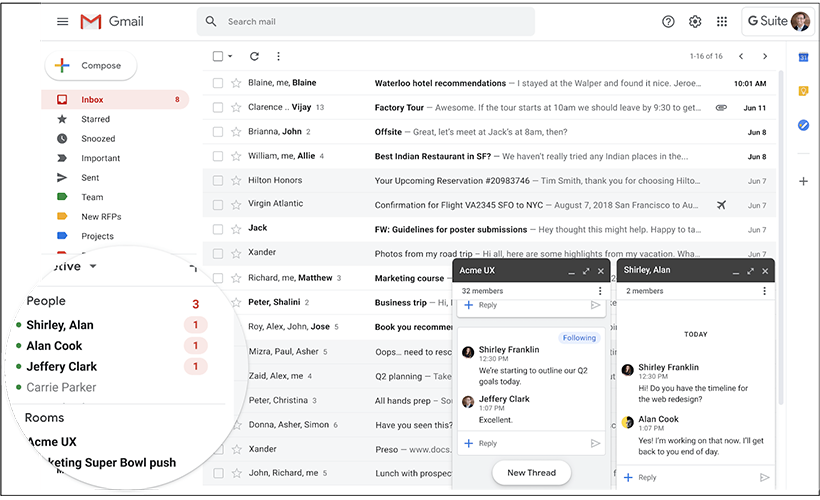The width and height of the screenshot is (820, 500).
Task: Select the Factory Tour email checkbox
Action: coord(218,108)
